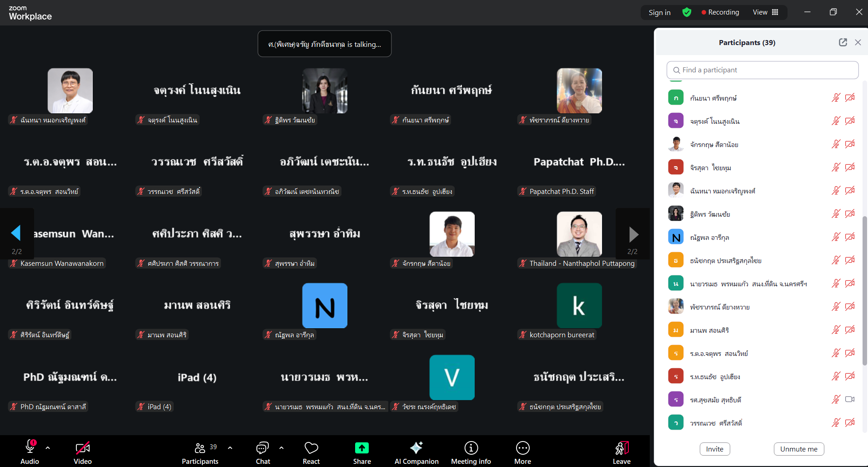Pop out the Participants panel
This screenshot has height=467, width=868.
click(x=843, y=42)
